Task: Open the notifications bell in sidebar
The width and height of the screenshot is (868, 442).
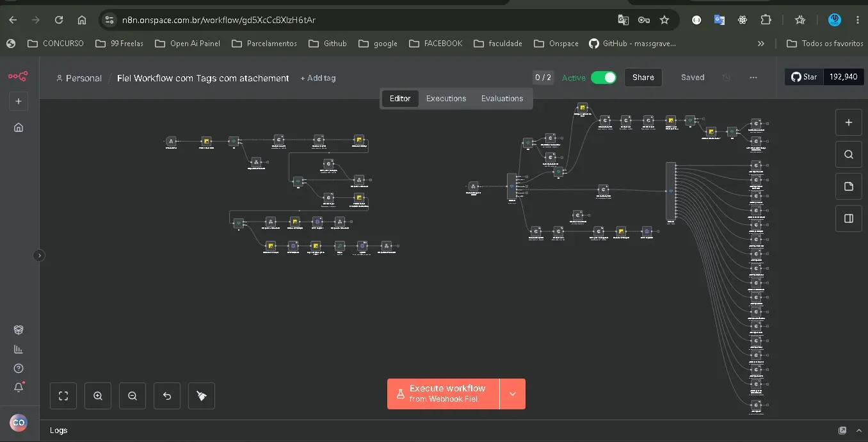Action: click(19, 388)
